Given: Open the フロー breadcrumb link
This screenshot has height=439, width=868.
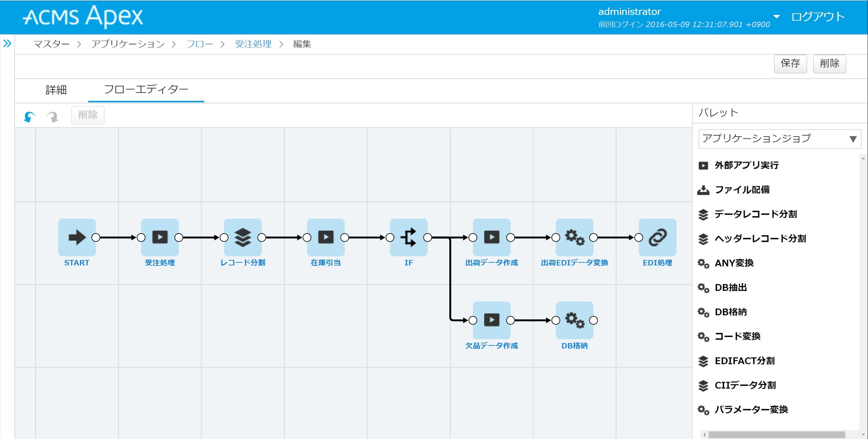Looking at the screenshot, I should (200, 44).
